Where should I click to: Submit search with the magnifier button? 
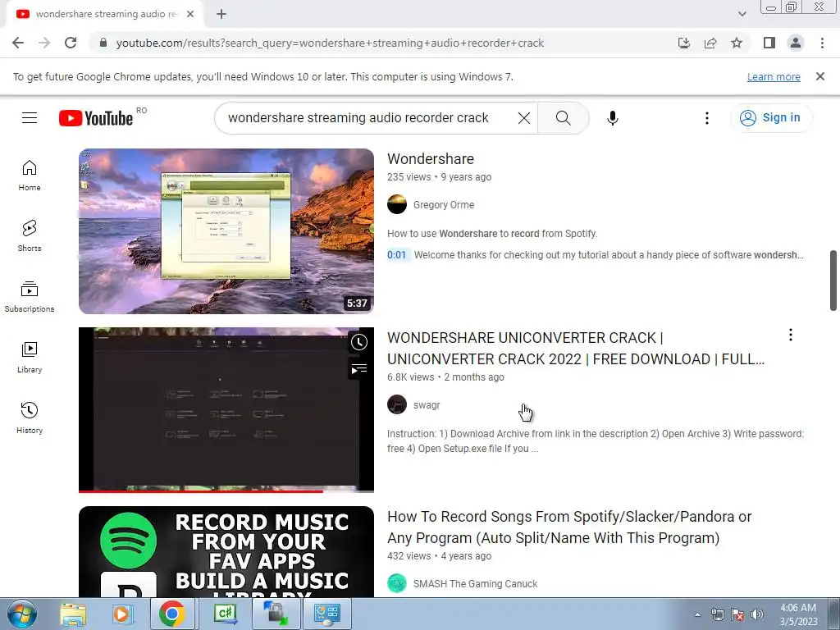563,118
